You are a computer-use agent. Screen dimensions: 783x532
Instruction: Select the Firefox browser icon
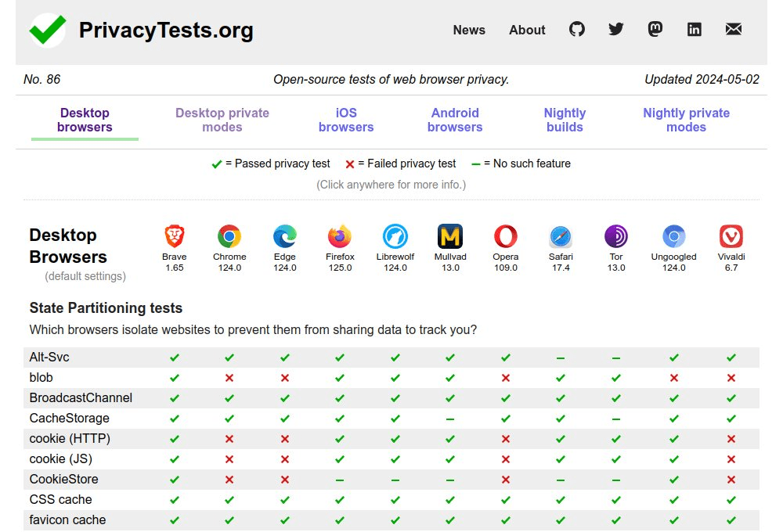coord(340,236)
